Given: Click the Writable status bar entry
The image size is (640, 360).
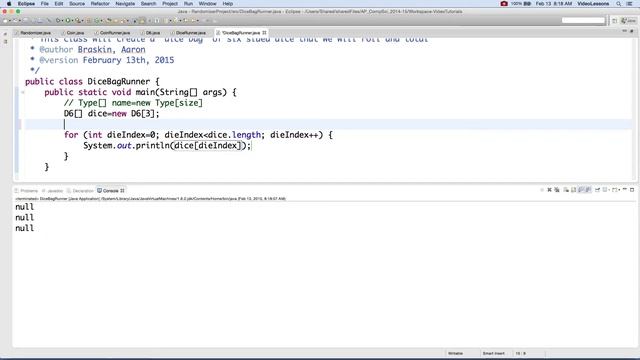Looking at the screenshot, I should [x=455, y=353].
